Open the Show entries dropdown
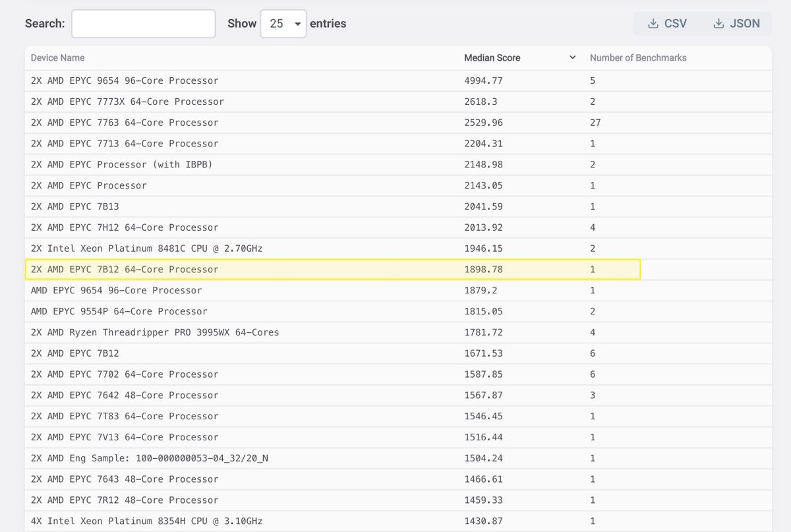Screen dimensions: 791x532 [x=283, y=24]
